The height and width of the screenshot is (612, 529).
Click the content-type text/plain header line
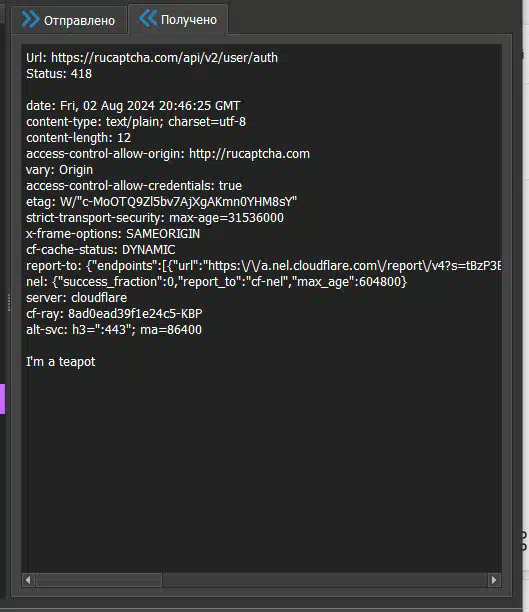click(x=136, y=122)
